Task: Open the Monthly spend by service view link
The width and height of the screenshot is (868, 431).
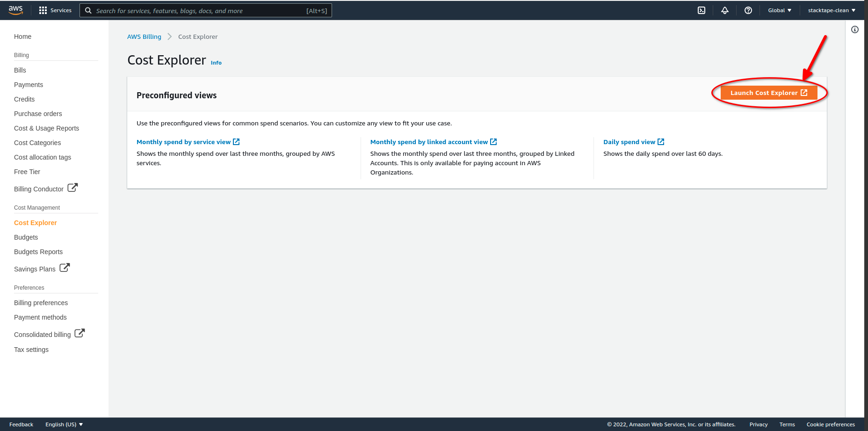Action: [183, 142]
